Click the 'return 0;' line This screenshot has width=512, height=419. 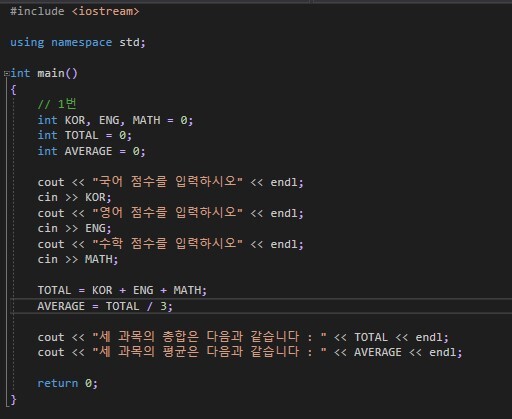(x=67, y=383)
